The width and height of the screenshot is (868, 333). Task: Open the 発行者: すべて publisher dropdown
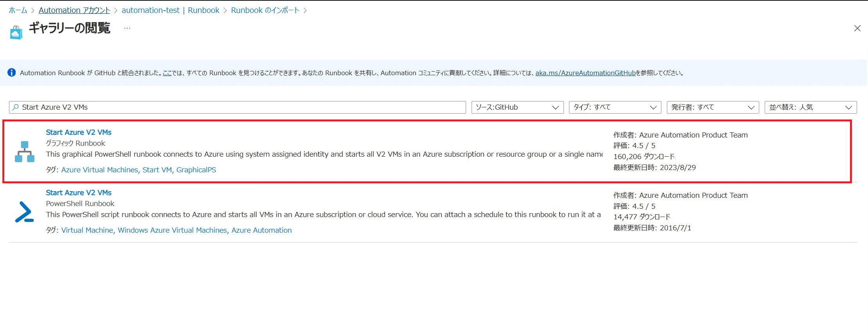(x=713, y=107)
